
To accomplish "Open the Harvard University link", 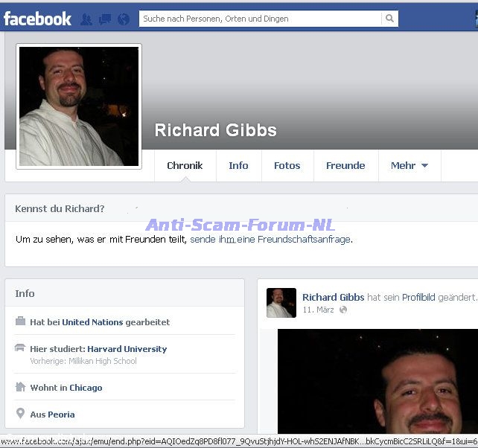I will click(x=127, y=349).
